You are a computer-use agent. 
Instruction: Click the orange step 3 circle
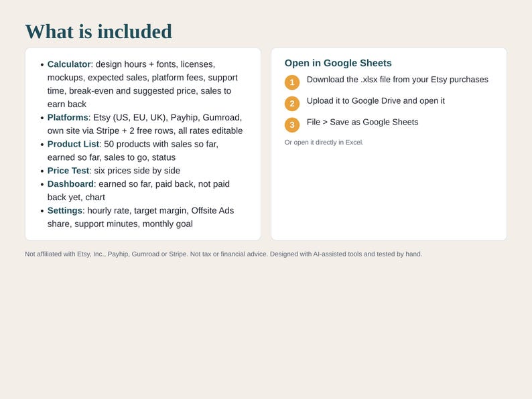[x=292, y=125]
